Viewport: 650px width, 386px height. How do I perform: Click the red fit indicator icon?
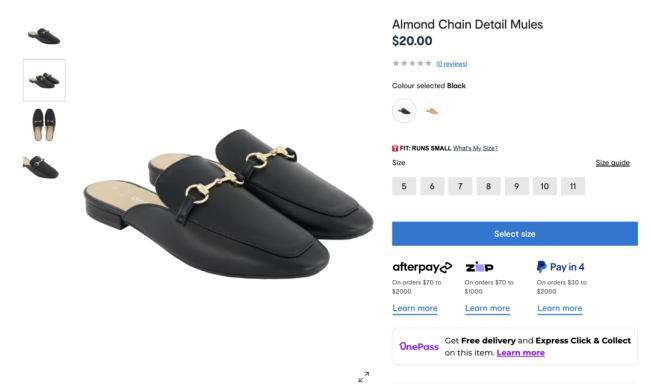[x=395, y=148]
